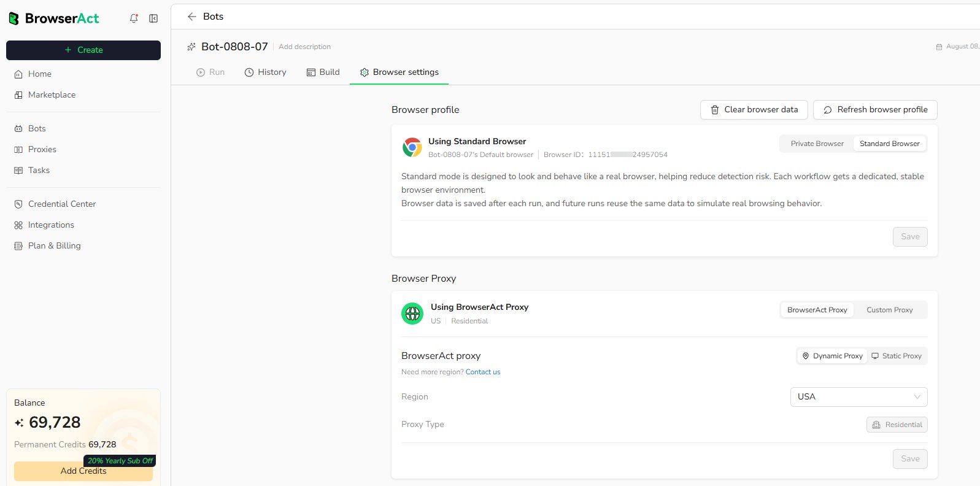980x486 pixels.
Task: Switch to the Build tab
Action: click(323, 72)
